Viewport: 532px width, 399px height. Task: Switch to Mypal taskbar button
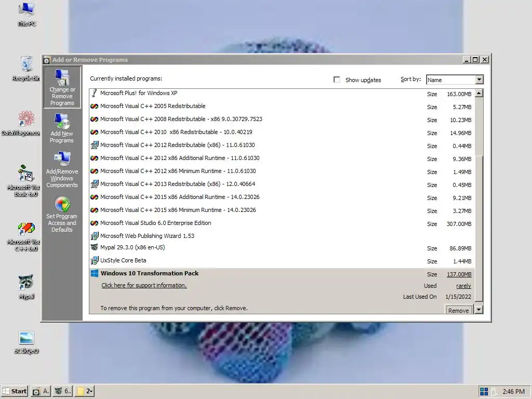63,391
